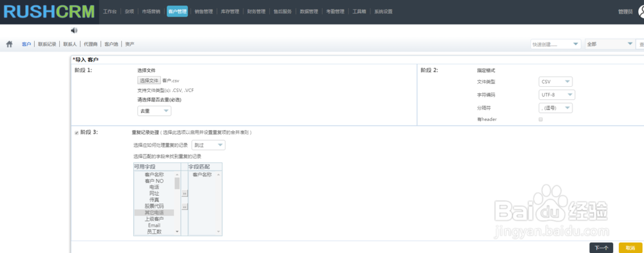Viewport: 644px width, 253px height.
Task: Click the speaker announcement icon
Action: click(x=74, y=30)
